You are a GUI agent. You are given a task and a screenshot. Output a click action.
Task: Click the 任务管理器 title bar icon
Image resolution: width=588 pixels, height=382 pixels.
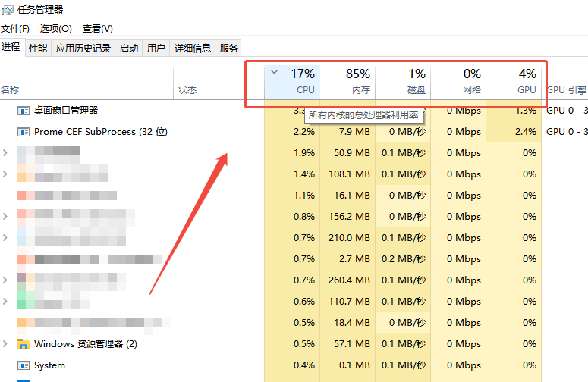8,10
